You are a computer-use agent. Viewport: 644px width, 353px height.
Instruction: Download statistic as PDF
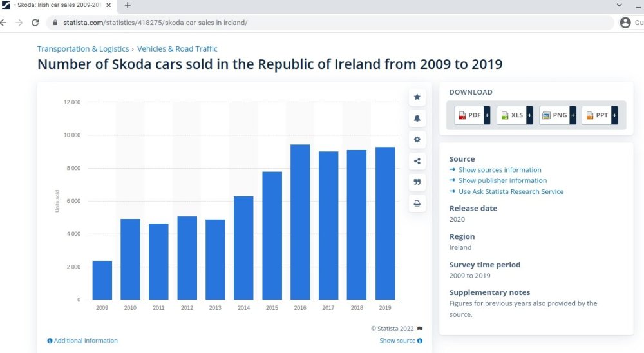[x=469, y=115]
